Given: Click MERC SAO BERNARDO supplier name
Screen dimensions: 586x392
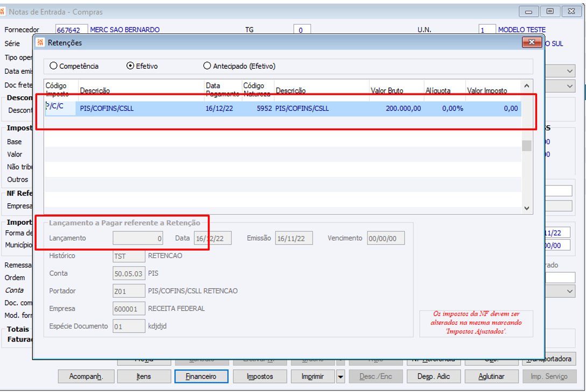Looking at the screenshot, I should click(125, 30).
